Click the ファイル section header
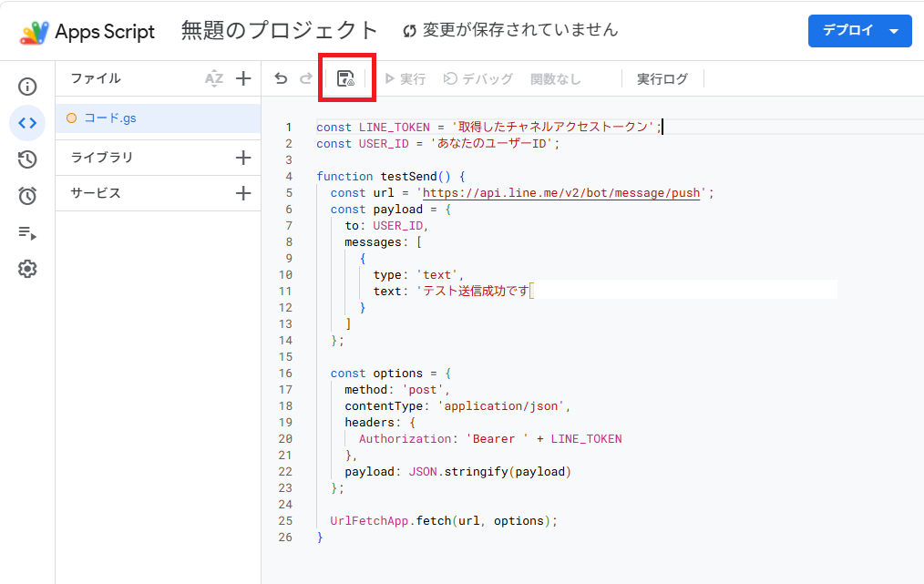The image size is (924, 584). (x=96, y=78)
